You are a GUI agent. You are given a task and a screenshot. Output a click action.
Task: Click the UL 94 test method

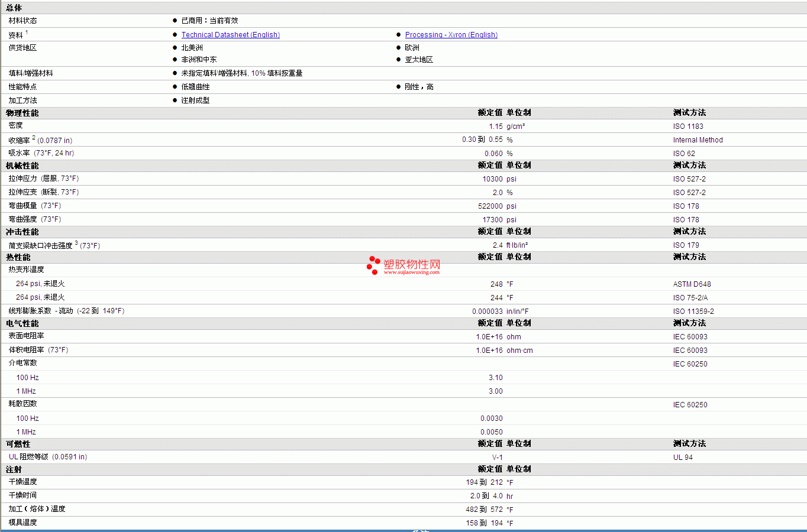click(x=683, y=458)
